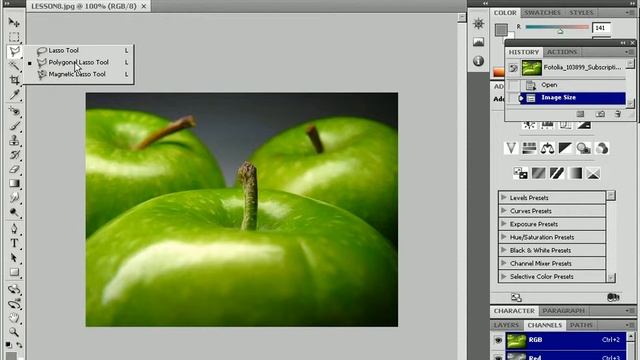Toggle RGB channel visibility eye
The image size is (640, 360).
pyautogui.click(x=498, y=340)
